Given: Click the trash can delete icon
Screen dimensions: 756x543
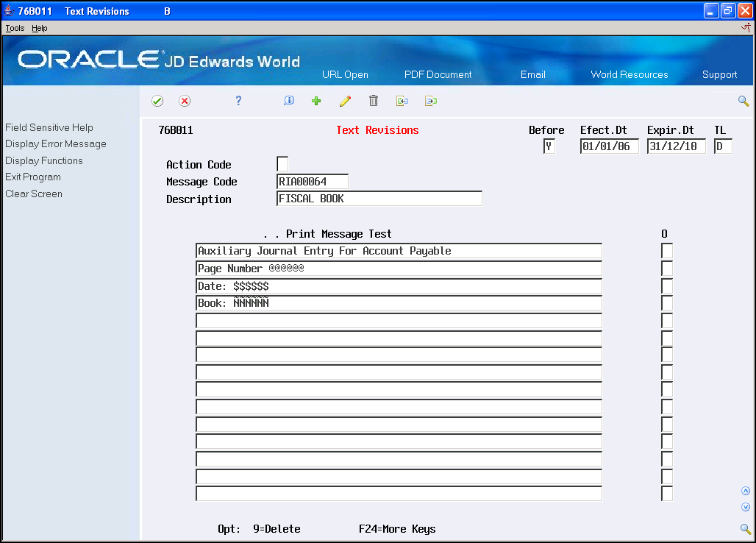Looking at the screenshot, I should point(374,100).
